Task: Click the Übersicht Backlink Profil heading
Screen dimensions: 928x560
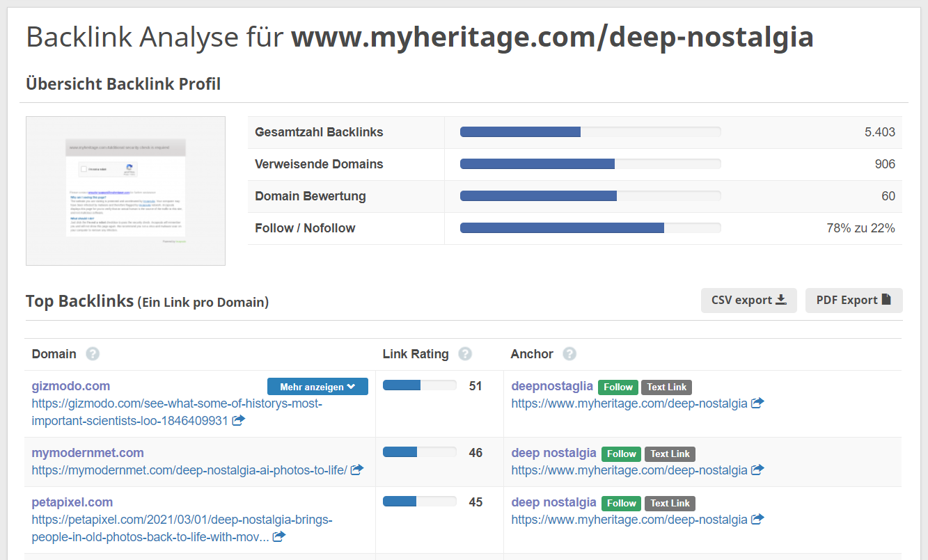Action: click(123, 84)
